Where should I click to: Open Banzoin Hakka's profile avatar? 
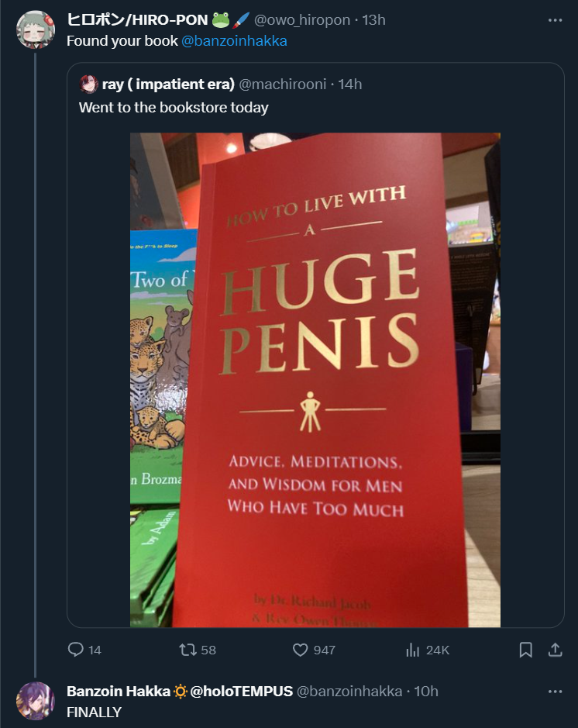36,700
